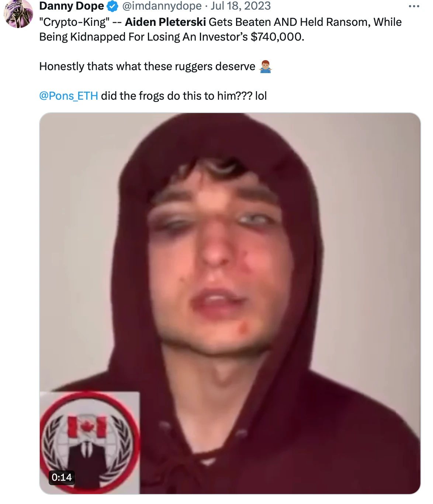
Task: Click the bold Aiden Pleterski text
Action: coord(165,22)
